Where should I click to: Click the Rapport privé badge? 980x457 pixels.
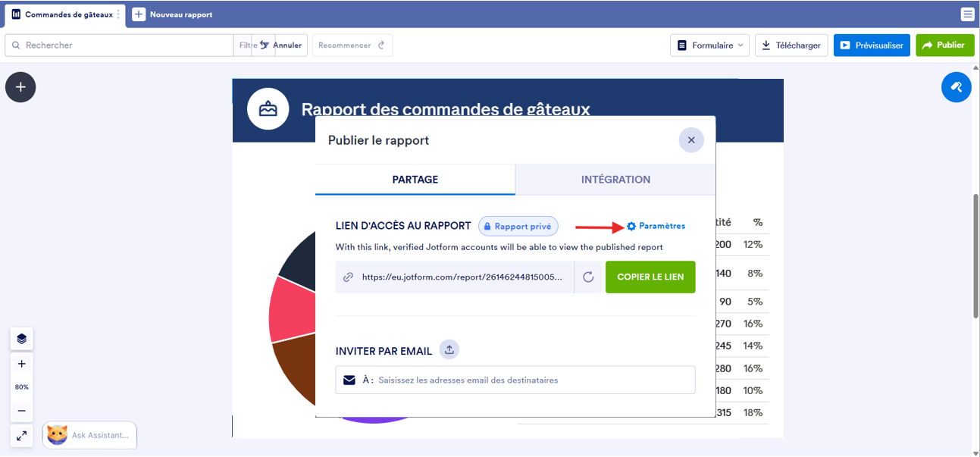(x=518, y=226)
